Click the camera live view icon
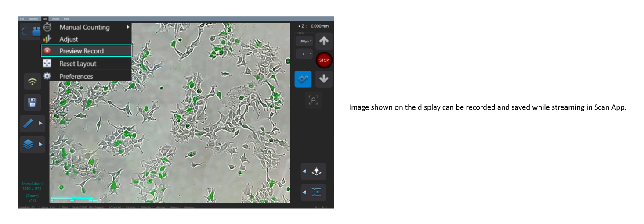This screenshot has width=644, height=224. click(x=36, y=32)
